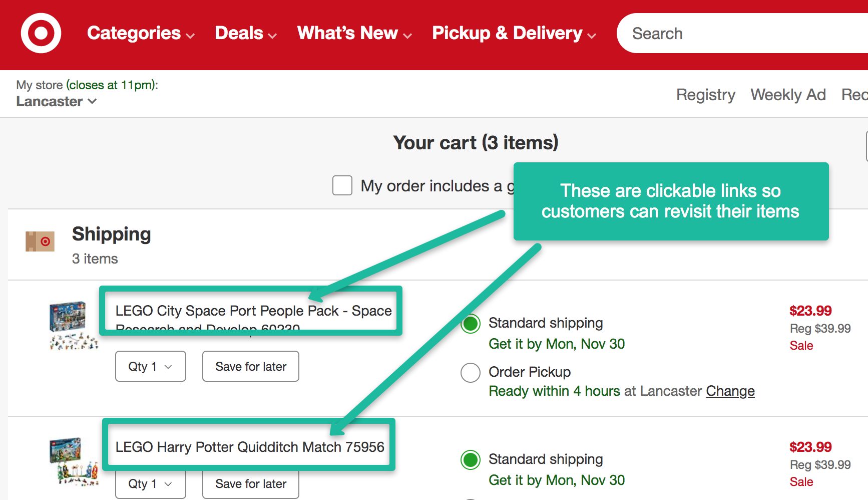Open LEGO Harry Potter Quidditch thumbnail
Screen dimensions: 868x500
tap(74, 461)
